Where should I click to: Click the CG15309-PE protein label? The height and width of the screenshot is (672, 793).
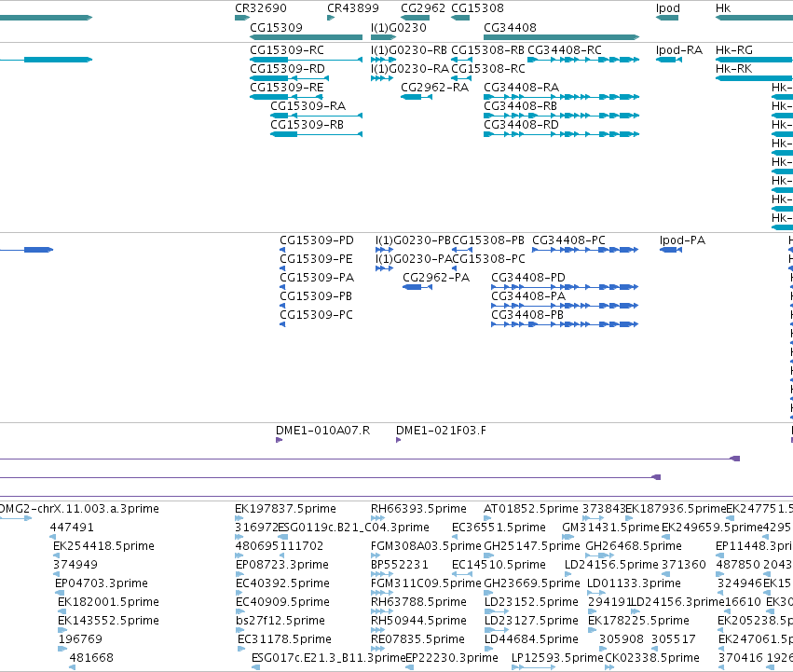coord(316,259)
